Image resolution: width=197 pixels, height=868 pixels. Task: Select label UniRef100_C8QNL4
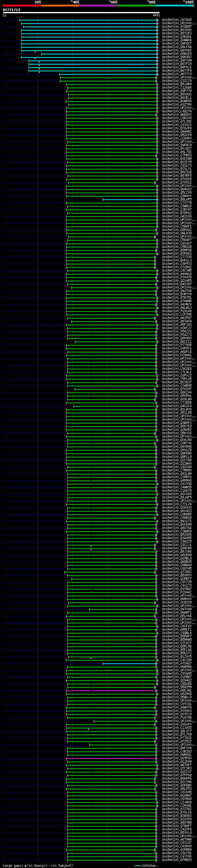click(176, 633)
